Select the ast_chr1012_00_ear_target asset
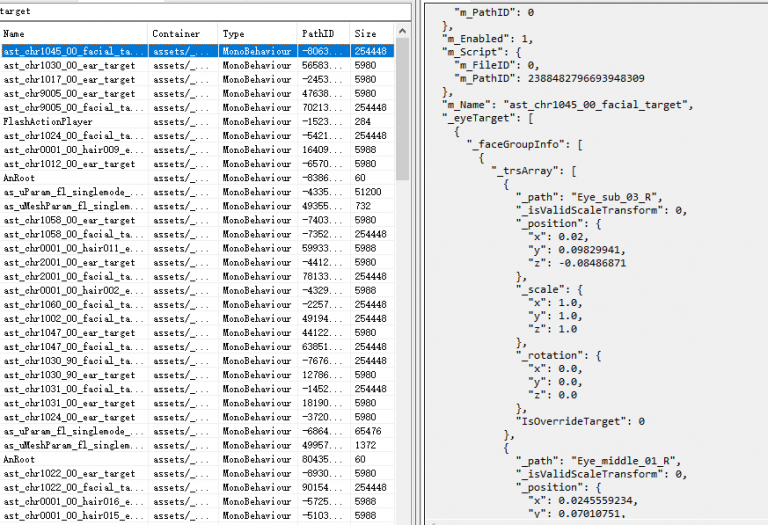768x525 pixels. [69, 163]
